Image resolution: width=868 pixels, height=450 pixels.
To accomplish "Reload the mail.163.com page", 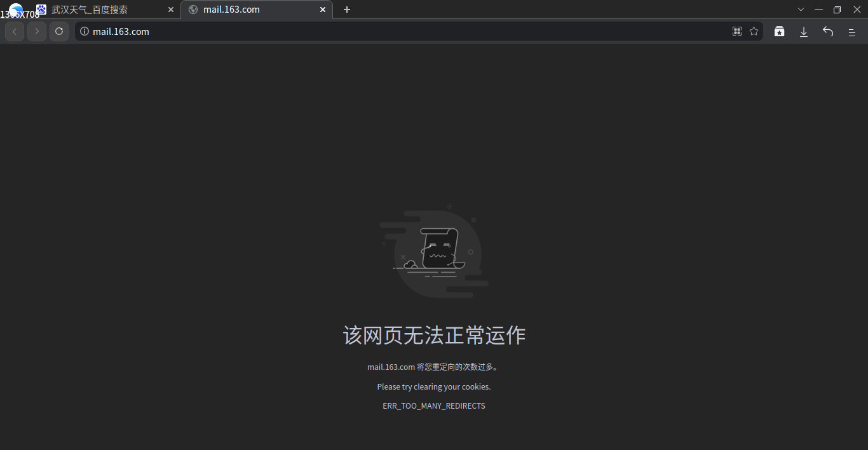I will [58, 31].
